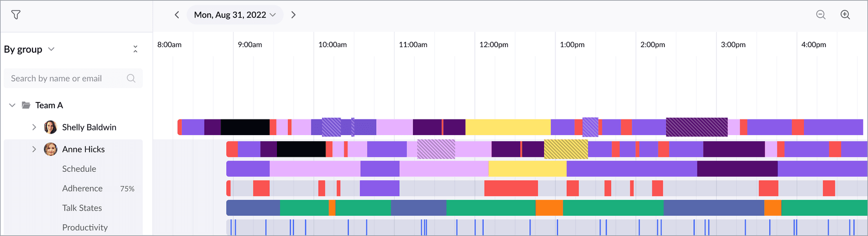Collapse all groups with the double-chevron
The image size is (868, 236).
click(x=135, y=49)
